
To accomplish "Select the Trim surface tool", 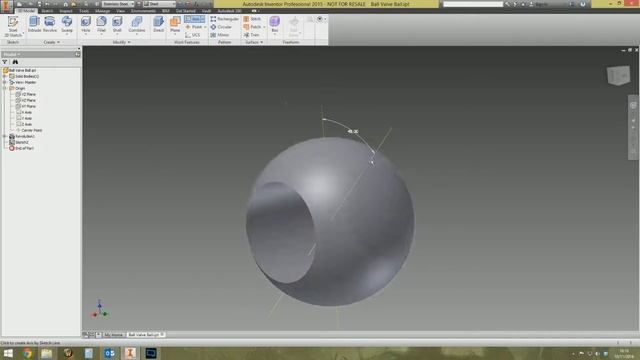I will click(x=251, y=35).
